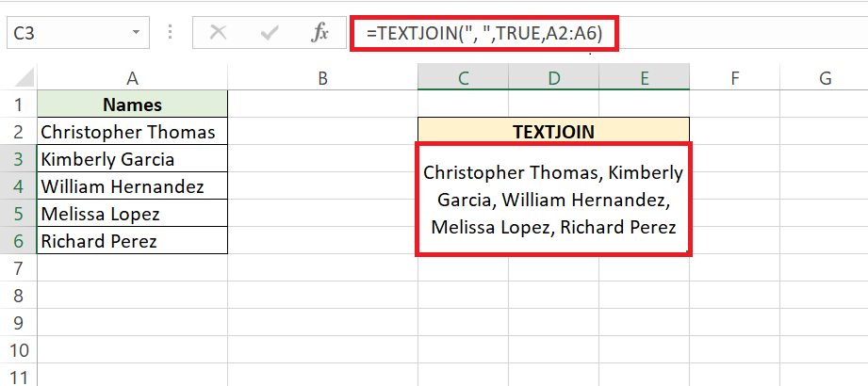Expand the Name Box dropdown arrow
The height and width of the screenshot is (386, 868).
[137, 33]
